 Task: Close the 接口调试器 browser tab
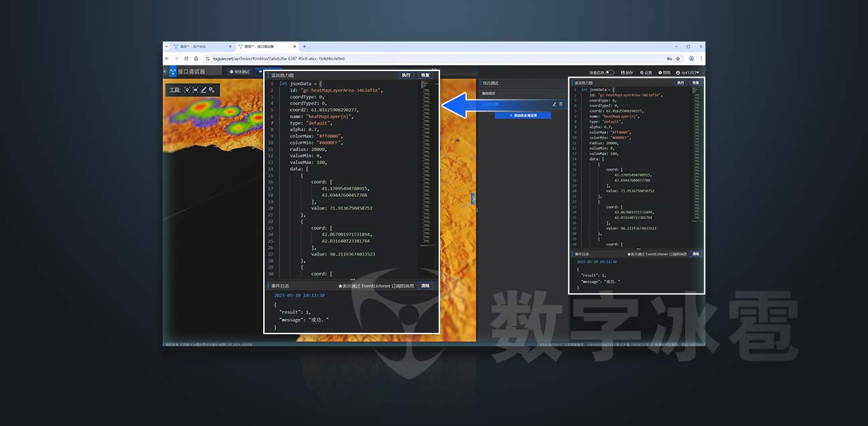295,46
